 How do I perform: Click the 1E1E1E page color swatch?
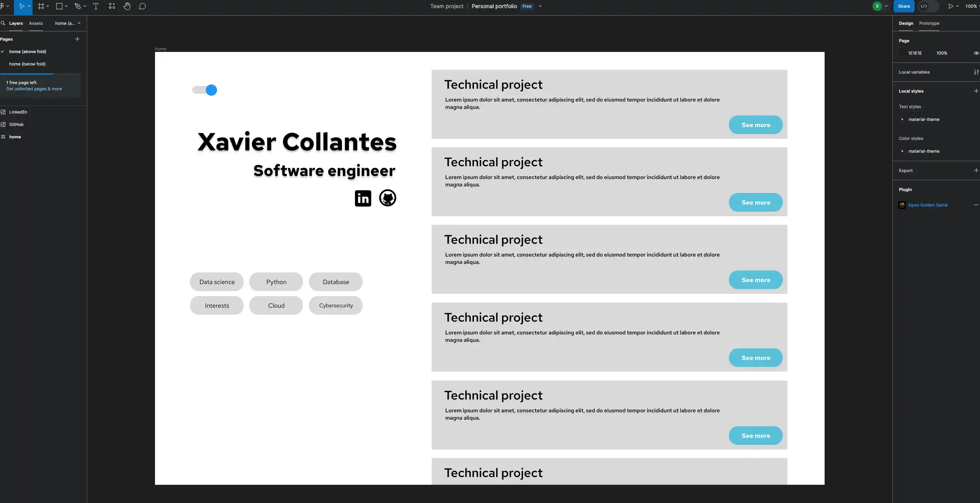pos(903,53)
